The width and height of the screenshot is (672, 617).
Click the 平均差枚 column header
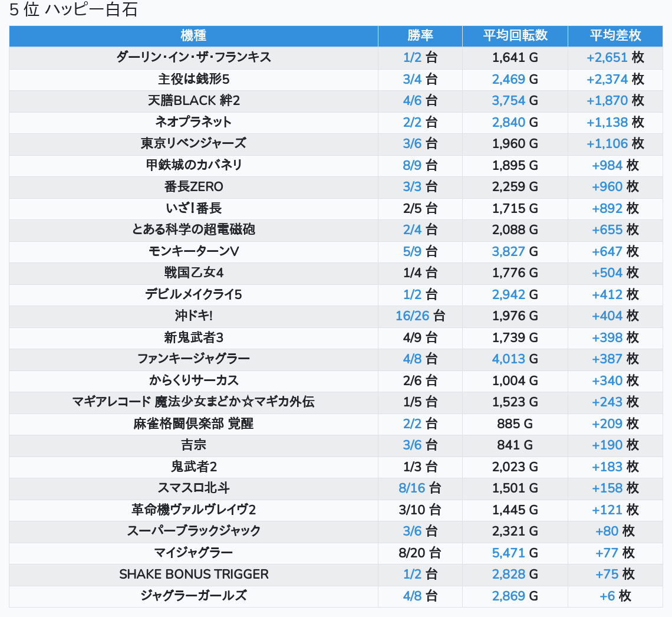tap(615, 35)
